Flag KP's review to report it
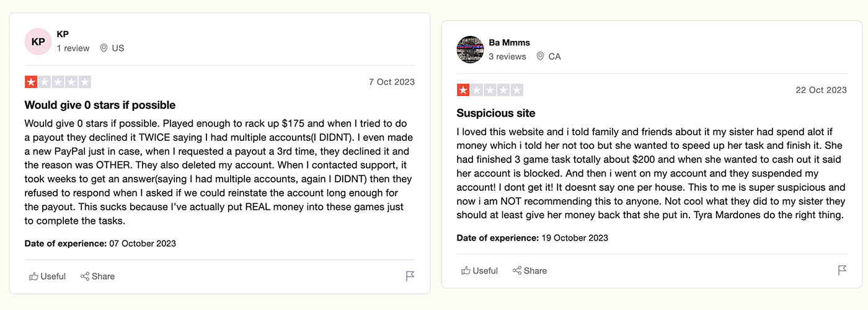 pyautogui.click(x=410, y=277)
